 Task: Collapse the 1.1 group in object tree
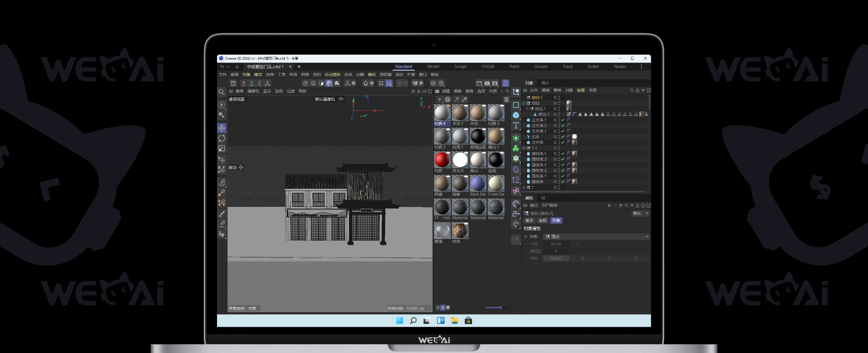coord(524,148)
